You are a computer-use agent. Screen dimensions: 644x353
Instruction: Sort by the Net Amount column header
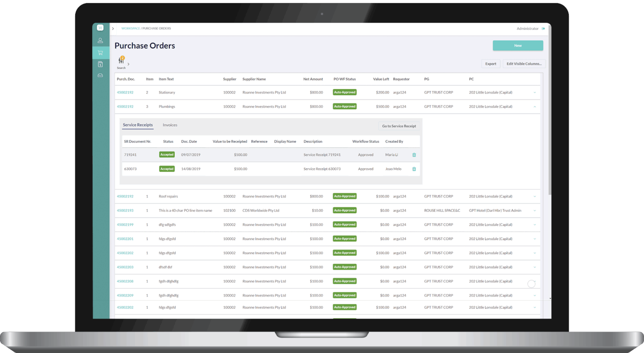click(313, 79)
